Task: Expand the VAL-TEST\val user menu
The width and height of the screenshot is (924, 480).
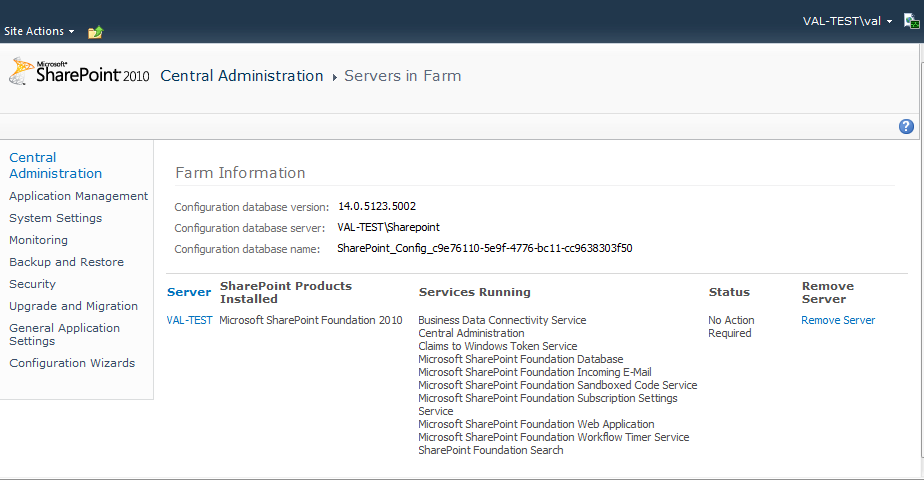Action: 847,21
